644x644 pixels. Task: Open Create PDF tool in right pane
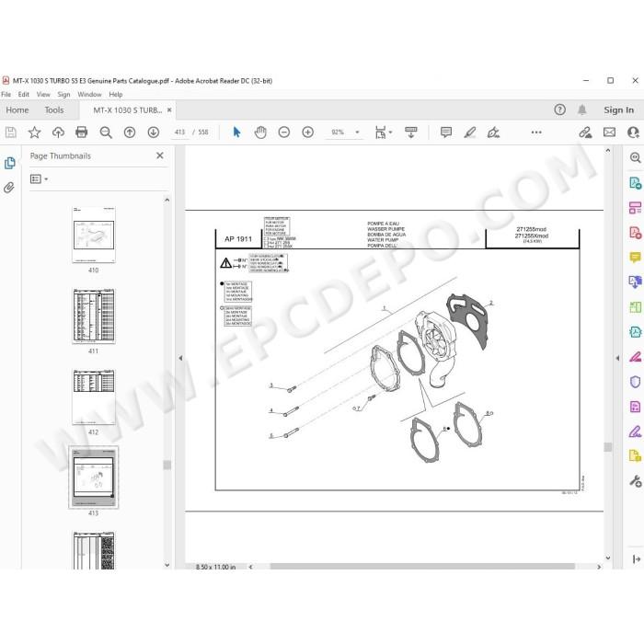635,233
